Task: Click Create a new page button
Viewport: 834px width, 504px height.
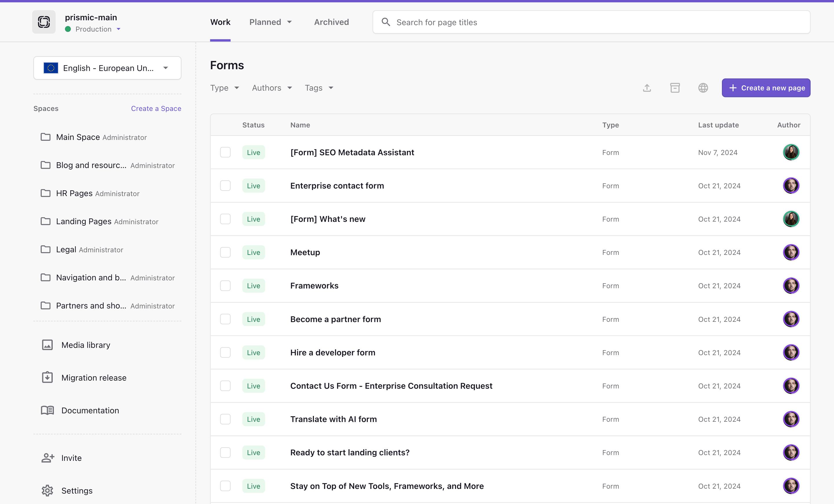Action: coord(766,88)
